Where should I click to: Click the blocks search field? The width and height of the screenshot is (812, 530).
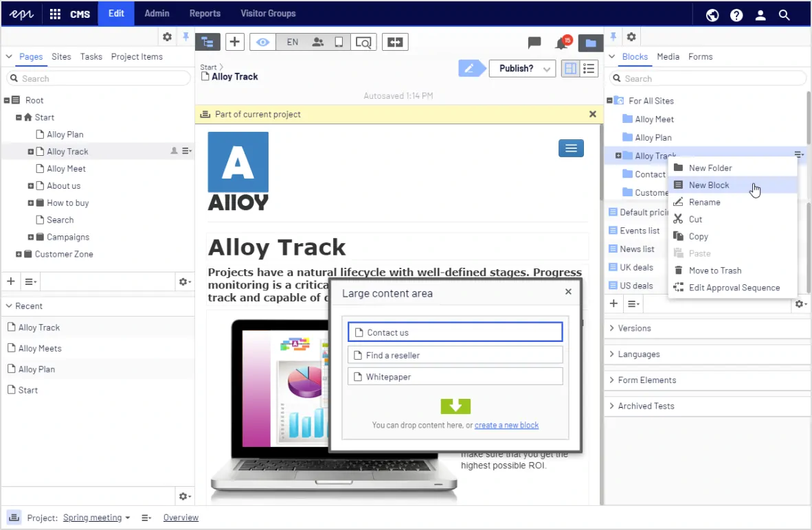(x=708, y=79)
